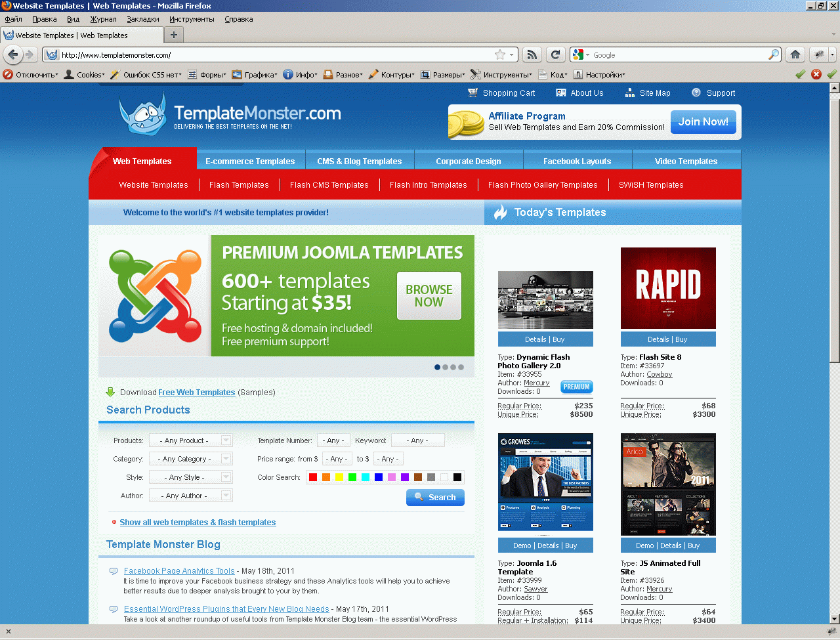The height and width of the screenshot is (640, 840).
Task: Open the Графика developer toolbar menu
Action: tap(255, 75)
